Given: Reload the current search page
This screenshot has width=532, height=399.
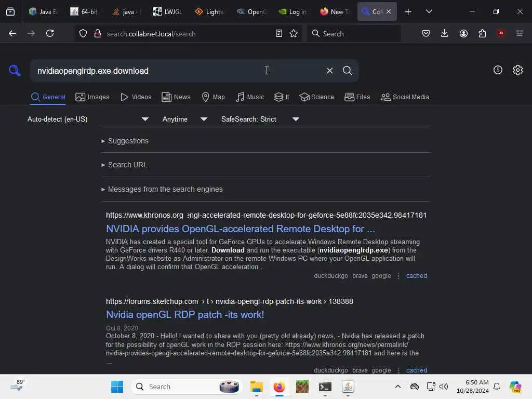Looking at the screenshot, I should (x=50, y=33).
